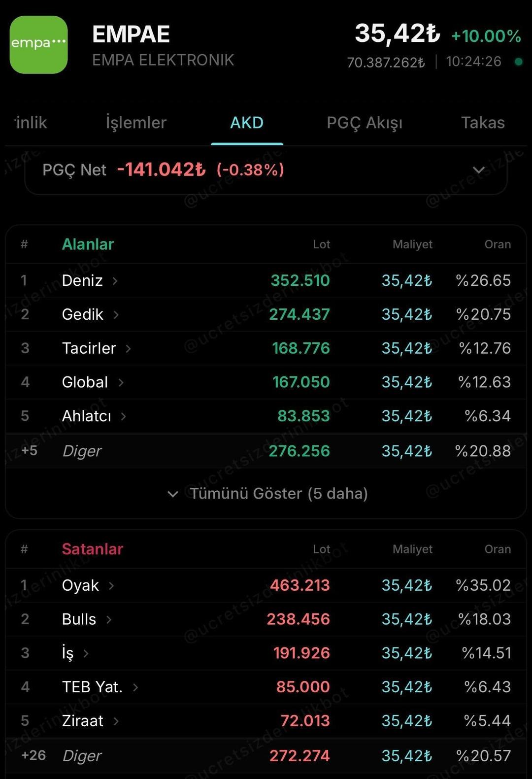This screenshot has width=532, height=779.
Task: Sort sellers by Oran column header
Action: 498,549
